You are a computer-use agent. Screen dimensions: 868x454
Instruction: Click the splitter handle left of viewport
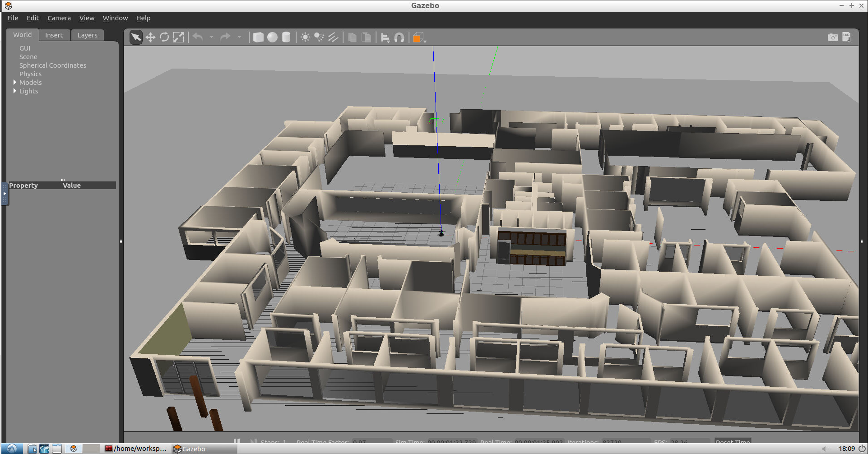(x=121, y=241)
